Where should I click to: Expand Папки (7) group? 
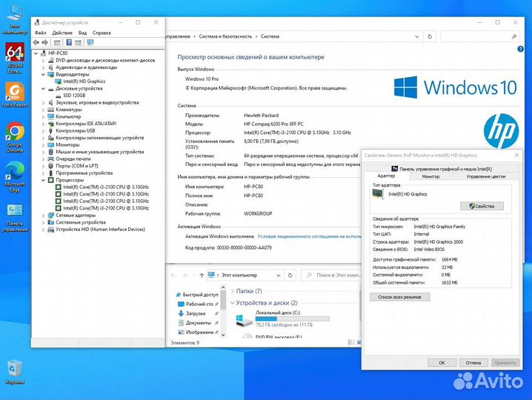(233, 291)
